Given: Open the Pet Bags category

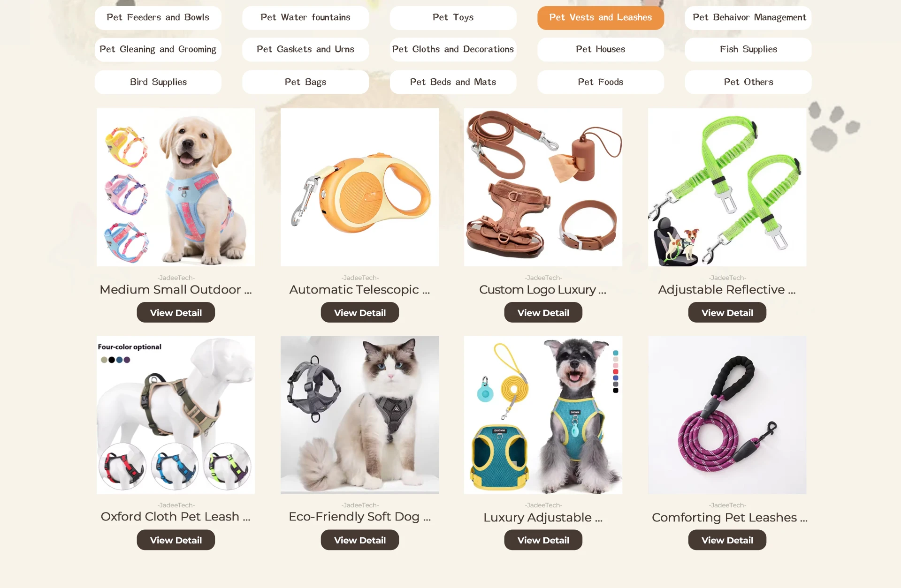Looking at the screenshot, I should 305,82.
